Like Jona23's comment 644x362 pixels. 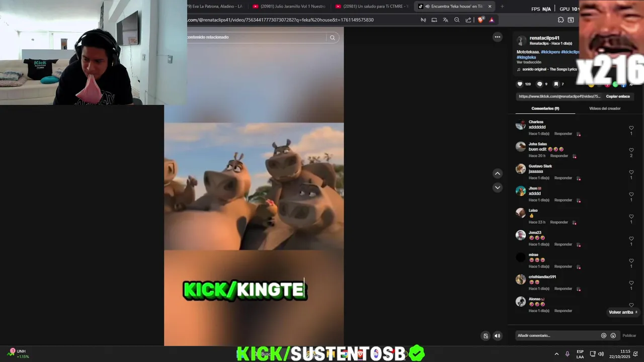(631, 239)
